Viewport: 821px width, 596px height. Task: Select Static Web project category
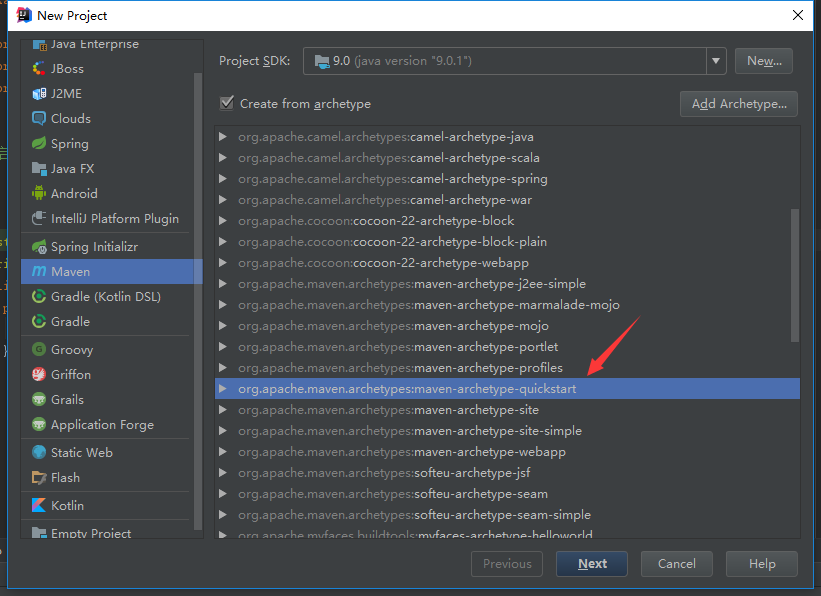click(107, 452)
